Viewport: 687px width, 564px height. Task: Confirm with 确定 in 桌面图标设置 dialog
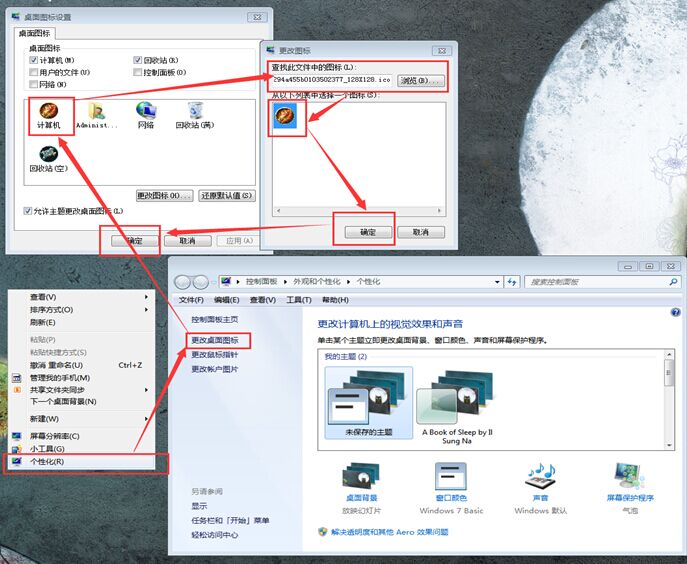pyautogui.click(x=135, y=241)
